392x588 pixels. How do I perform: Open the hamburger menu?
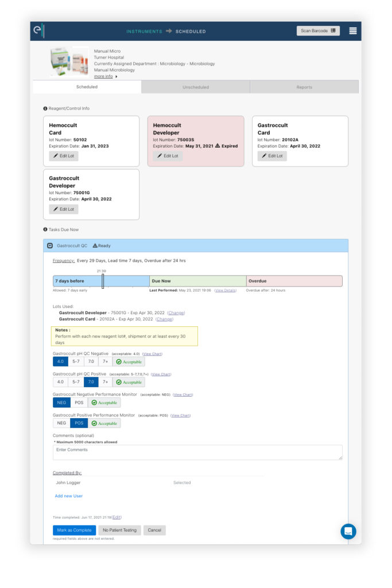(352, 31)
